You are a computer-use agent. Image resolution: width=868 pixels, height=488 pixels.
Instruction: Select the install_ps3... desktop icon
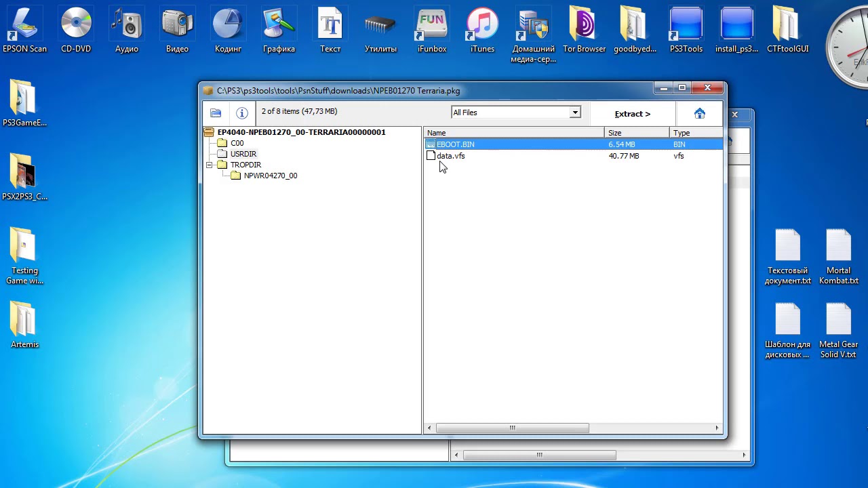[x=737, y=30]
